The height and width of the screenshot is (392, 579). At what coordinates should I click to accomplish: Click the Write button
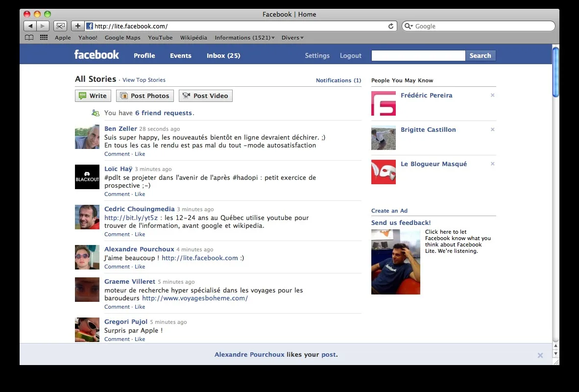tap(93, 96)
